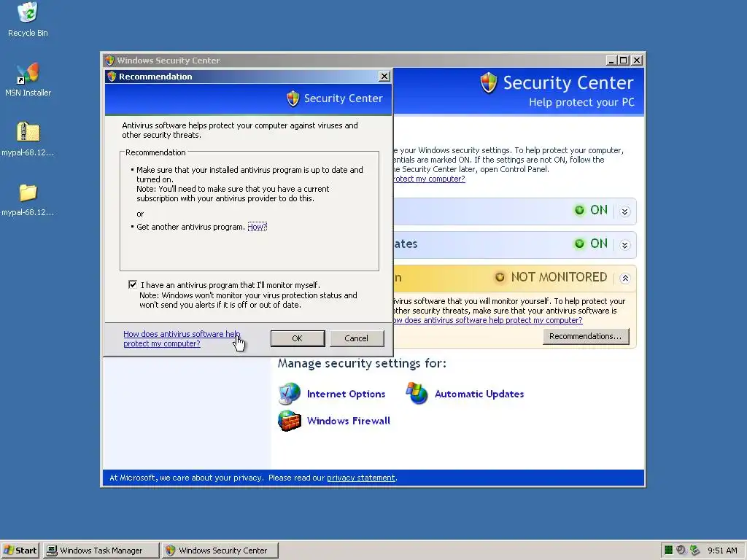The width and height of the screenshot is (747, 560).
Task: Expand the first ON security section chevron
Action: point(625,211)
